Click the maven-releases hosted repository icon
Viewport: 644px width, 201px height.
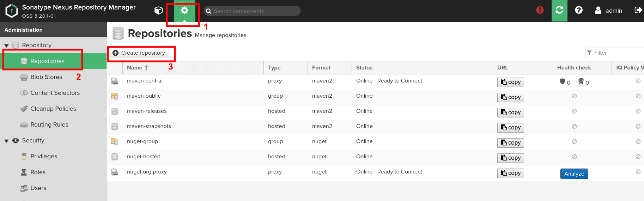coord(115,111)
